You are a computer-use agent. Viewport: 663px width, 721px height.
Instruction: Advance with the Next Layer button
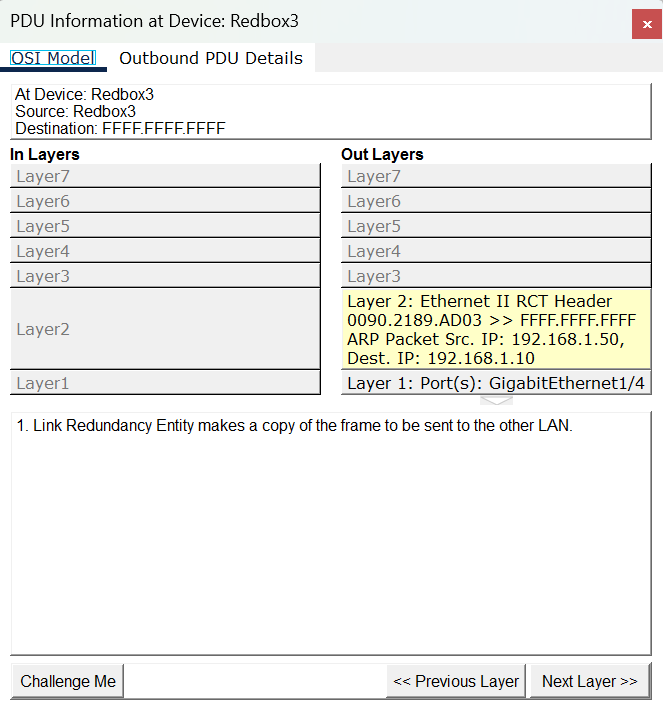tap(589, 681)
